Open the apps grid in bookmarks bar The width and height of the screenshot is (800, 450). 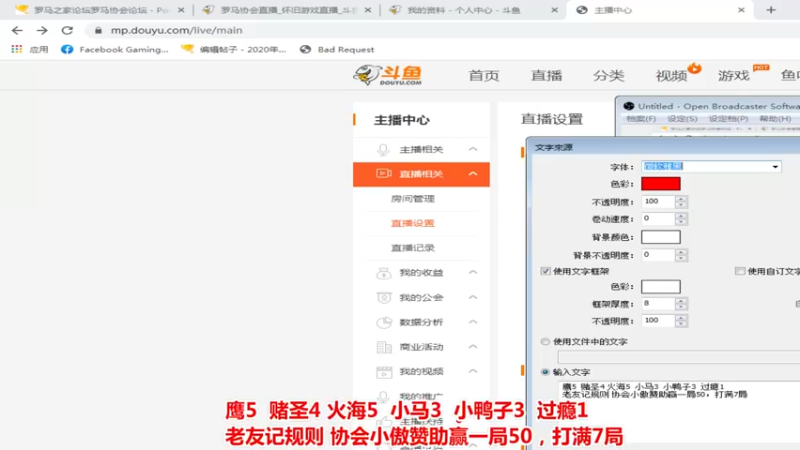pos(16,49)
